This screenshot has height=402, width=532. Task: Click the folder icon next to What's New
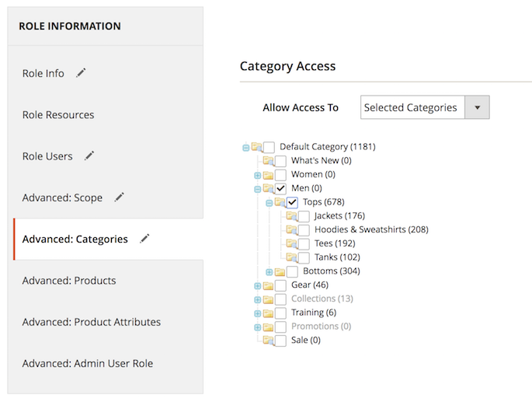(x=268, y=160)
